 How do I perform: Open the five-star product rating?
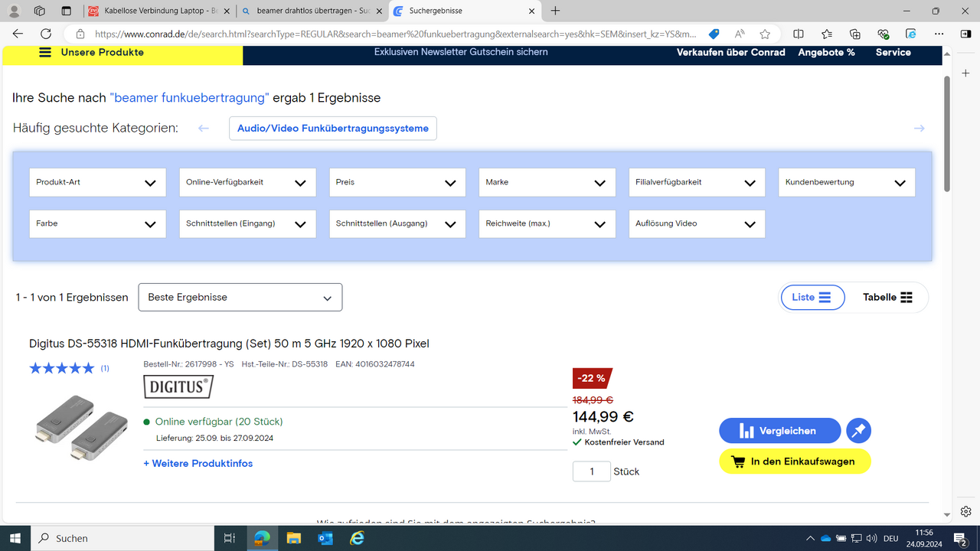pos(61,368)
